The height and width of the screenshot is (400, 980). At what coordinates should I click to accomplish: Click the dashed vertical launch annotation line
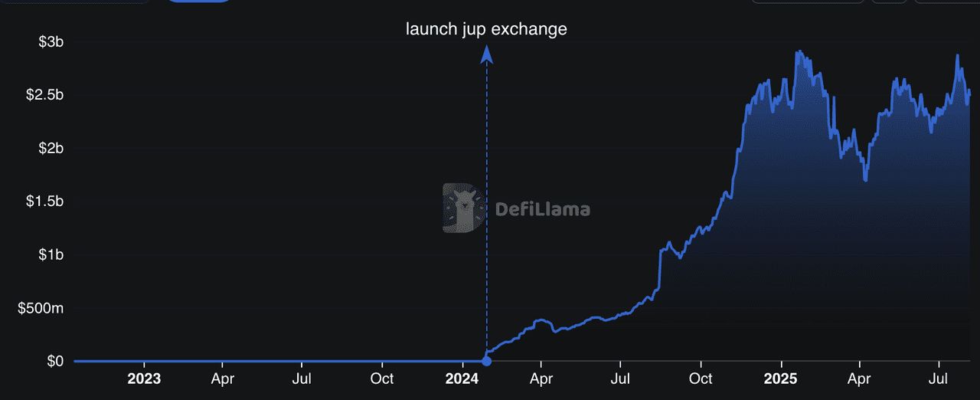click(x=486, y=207)
